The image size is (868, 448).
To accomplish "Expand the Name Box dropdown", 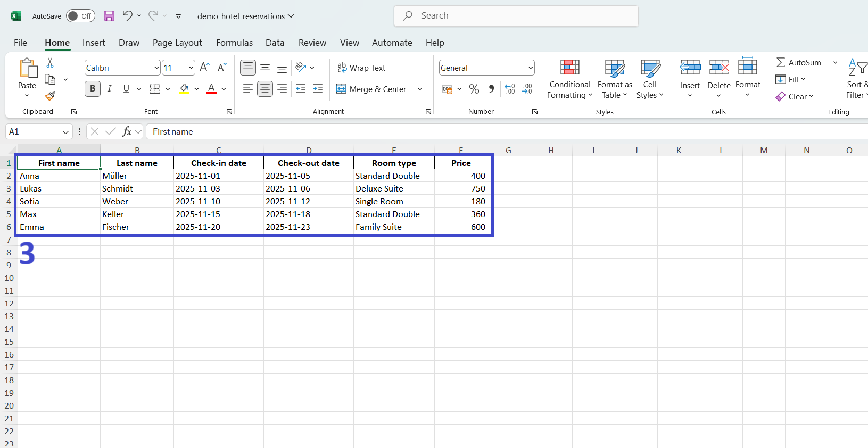I will click(65, 131).
